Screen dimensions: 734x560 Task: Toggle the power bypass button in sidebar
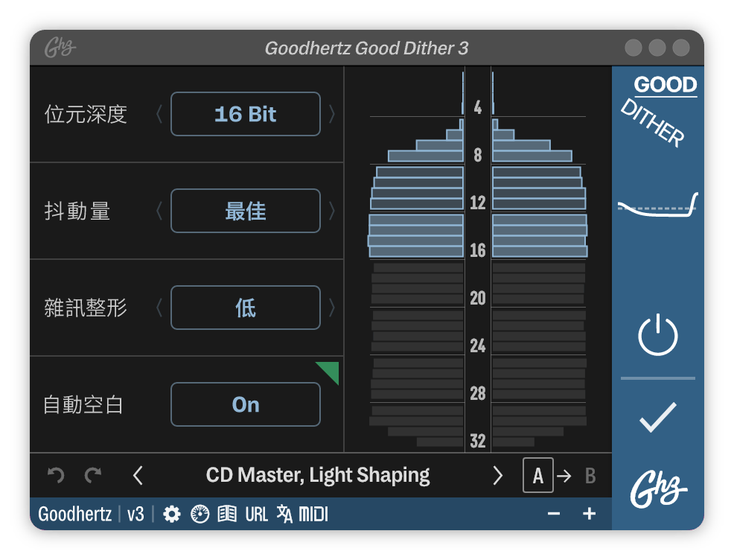657,334
